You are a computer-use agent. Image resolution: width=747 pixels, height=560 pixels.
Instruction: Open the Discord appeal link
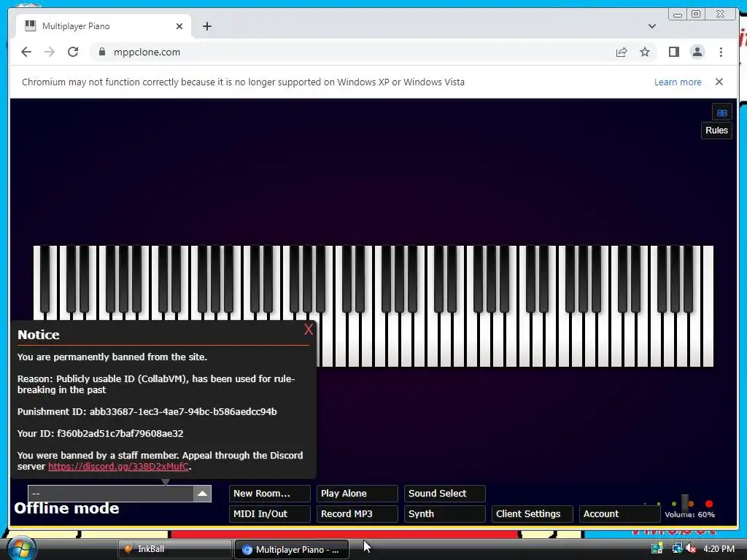118,466
